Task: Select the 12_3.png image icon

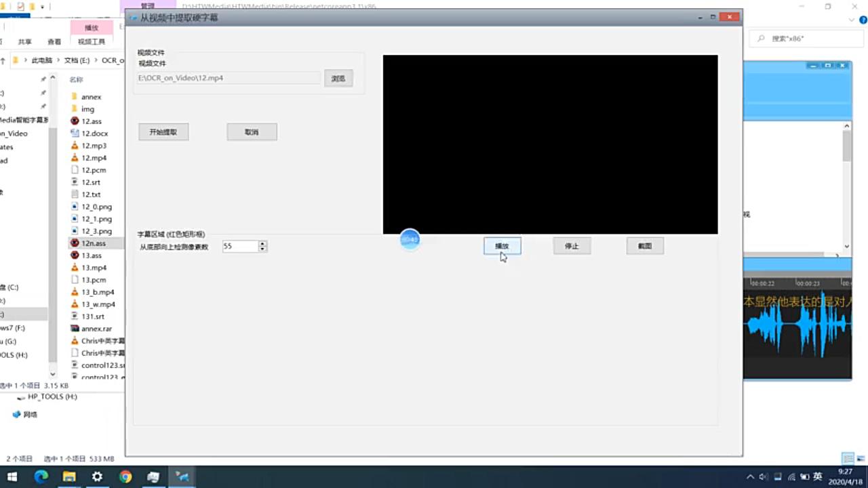Action: pos(75,231)
